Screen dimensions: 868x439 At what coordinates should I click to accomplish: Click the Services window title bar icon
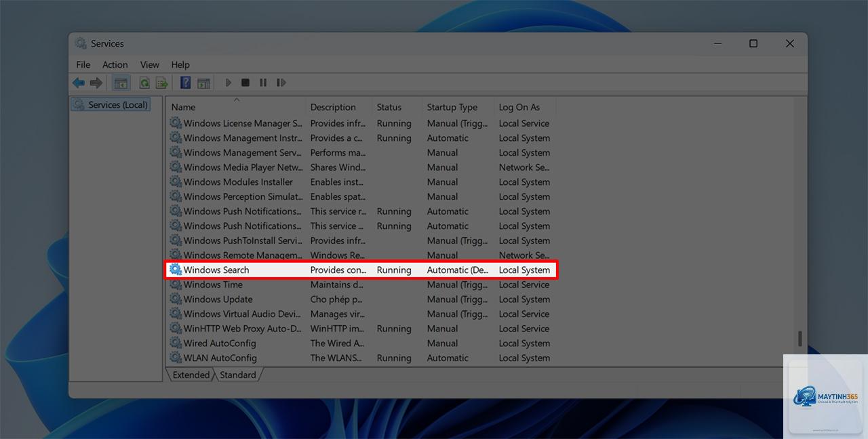81,43
